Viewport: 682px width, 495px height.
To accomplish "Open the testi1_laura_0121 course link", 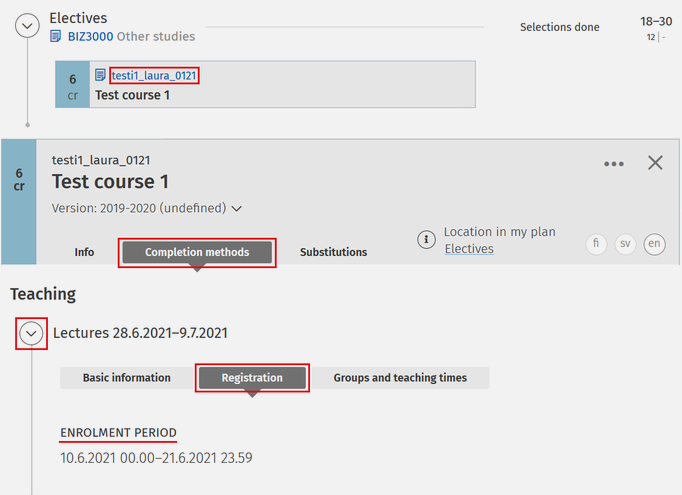I will [154, 75].
